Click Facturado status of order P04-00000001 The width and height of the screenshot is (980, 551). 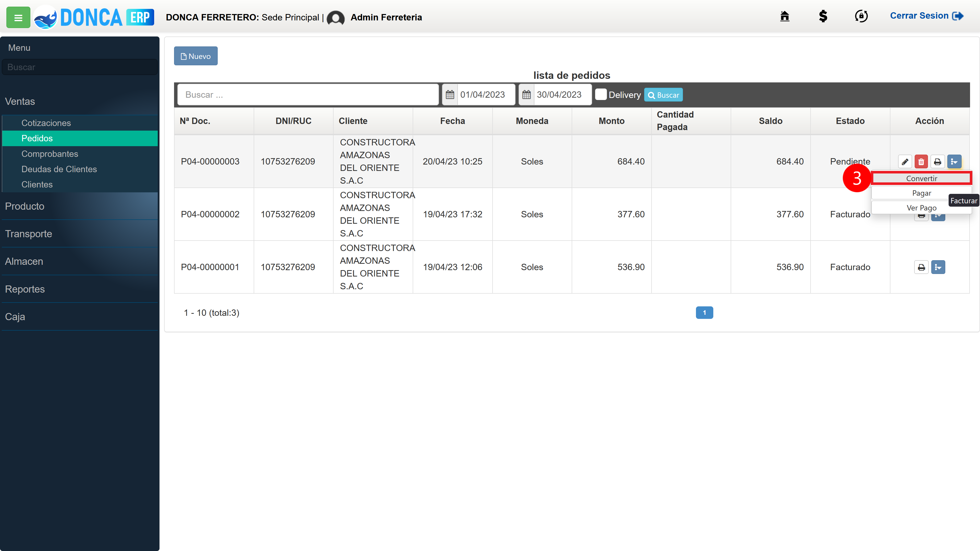point(850,267)
